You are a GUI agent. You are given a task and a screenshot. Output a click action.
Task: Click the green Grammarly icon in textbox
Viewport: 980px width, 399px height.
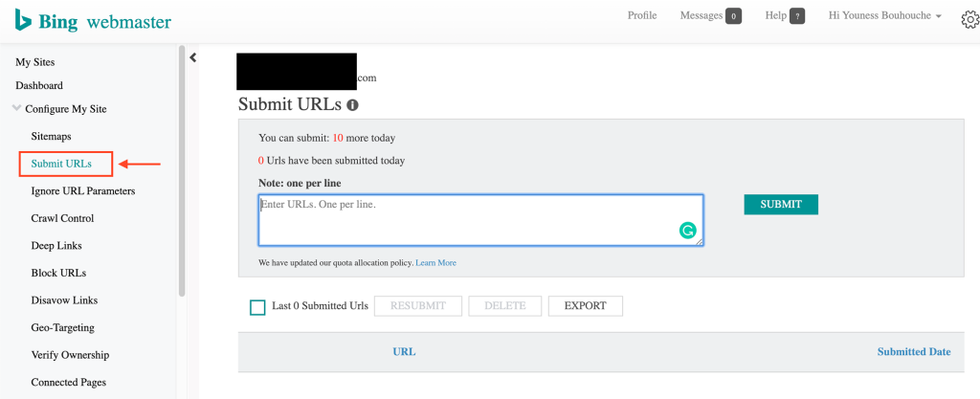(x=687, y=231)
